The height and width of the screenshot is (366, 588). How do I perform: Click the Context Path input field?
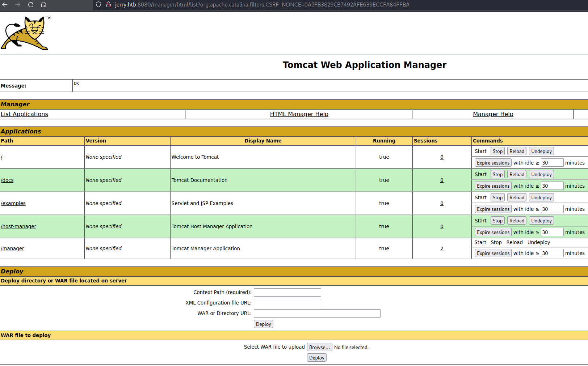[287, 292]
